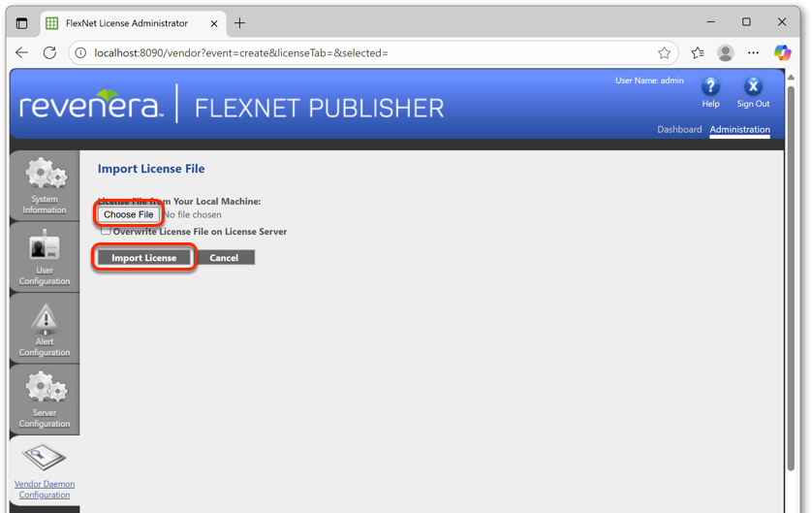
Task: Click the site information icon in address bar
Action: click(80, 53)
